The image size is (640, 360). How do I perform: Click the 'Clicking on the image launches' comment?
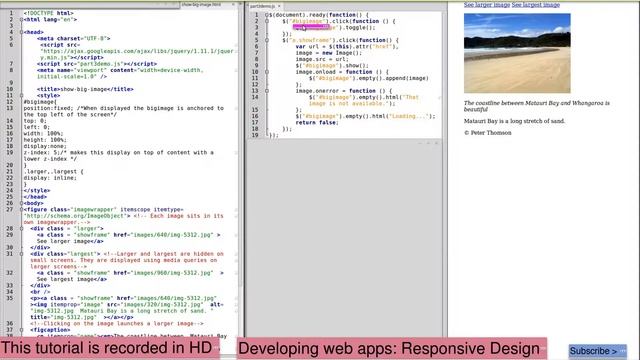click(x=117, y=324)
